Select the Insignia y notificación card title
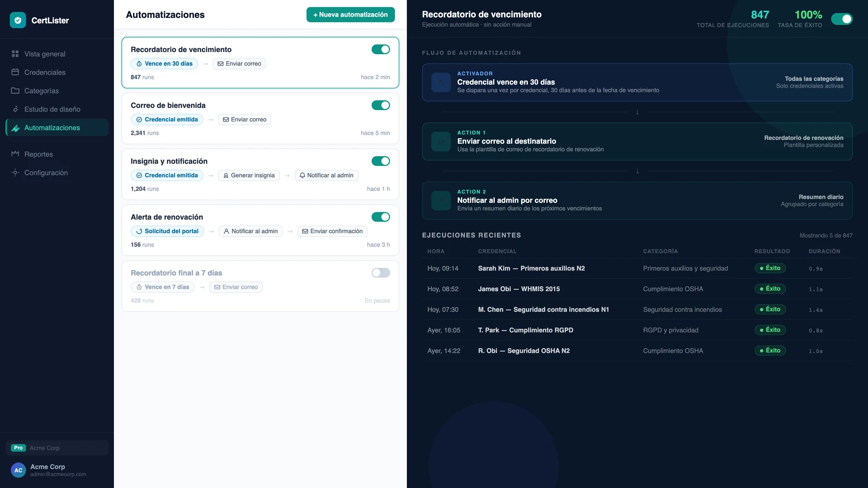This screenshot has width=868, height=488. [x=169, y=161]
